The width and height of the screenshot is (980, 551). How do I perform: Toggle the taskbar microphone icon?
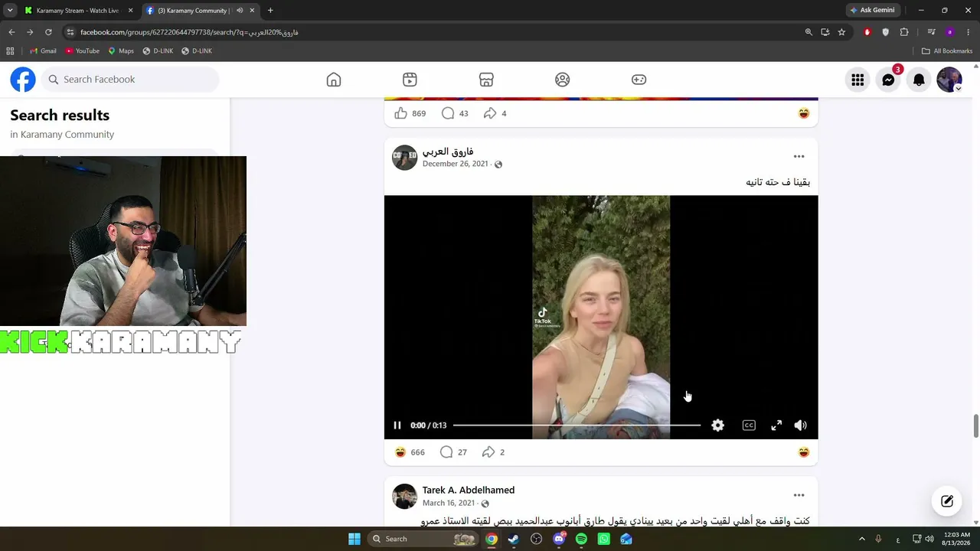878,539
